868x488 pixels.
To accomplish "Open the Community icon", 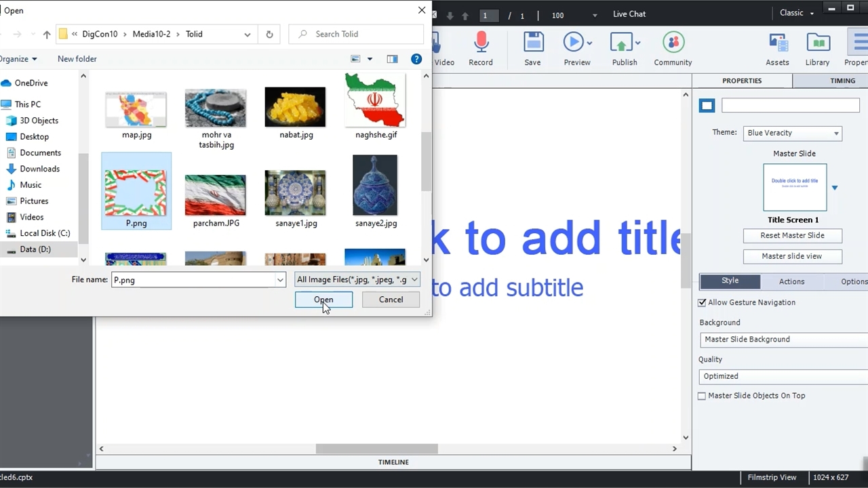I will [673, 43].
